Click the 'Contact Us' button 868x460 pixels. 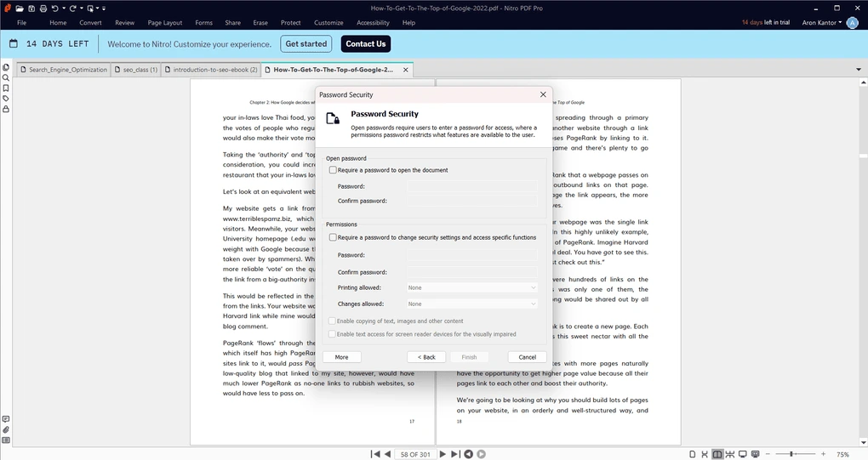pos(366,43)
